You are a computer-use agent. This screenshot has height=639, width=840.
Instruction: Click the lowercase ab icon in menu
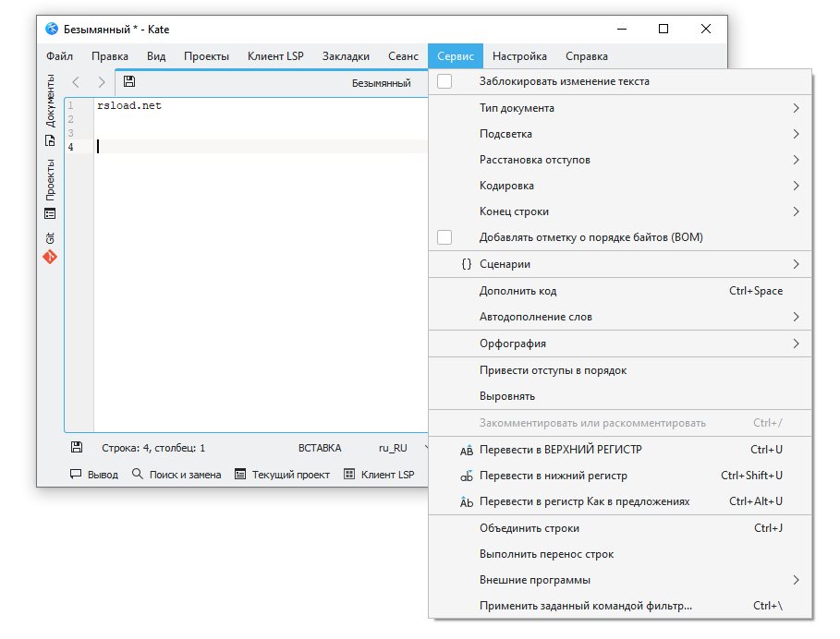point(467,476)
